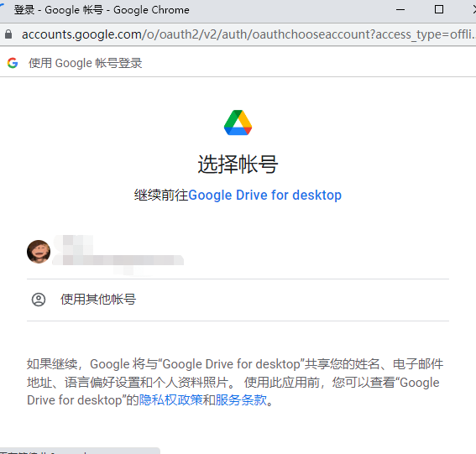476x454 pixels.
Task: Click the person icon beside 使用其他帐号
Action: pos(39,300)
